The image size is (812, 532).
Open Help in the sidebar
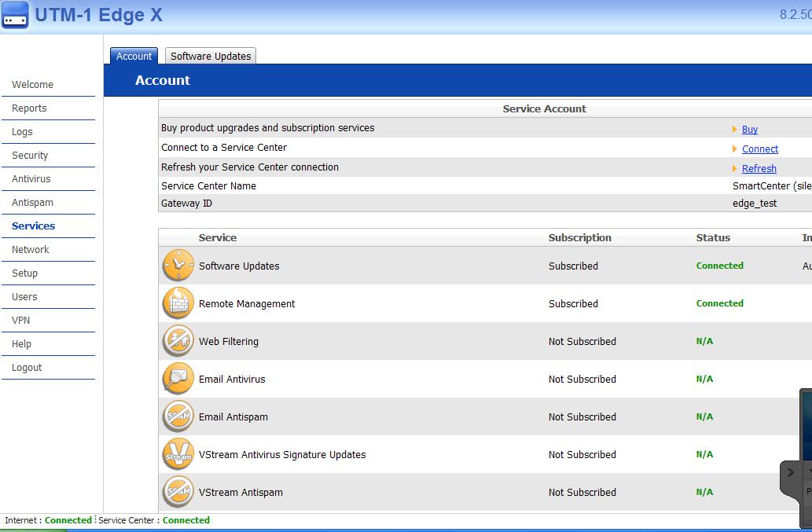pos(21,343)
